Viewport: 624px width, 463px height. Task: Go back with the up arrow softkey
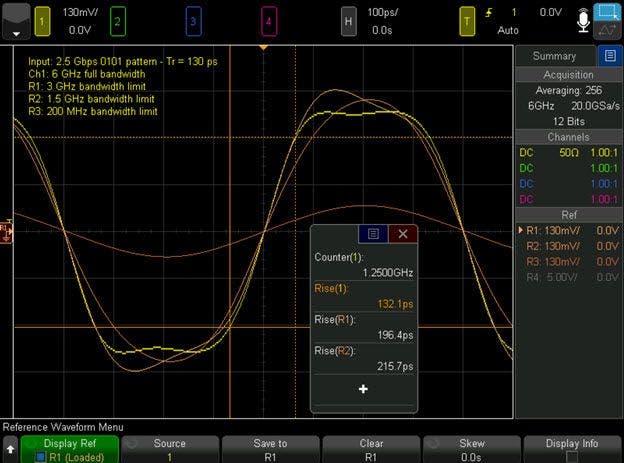(x=11, y=449)
